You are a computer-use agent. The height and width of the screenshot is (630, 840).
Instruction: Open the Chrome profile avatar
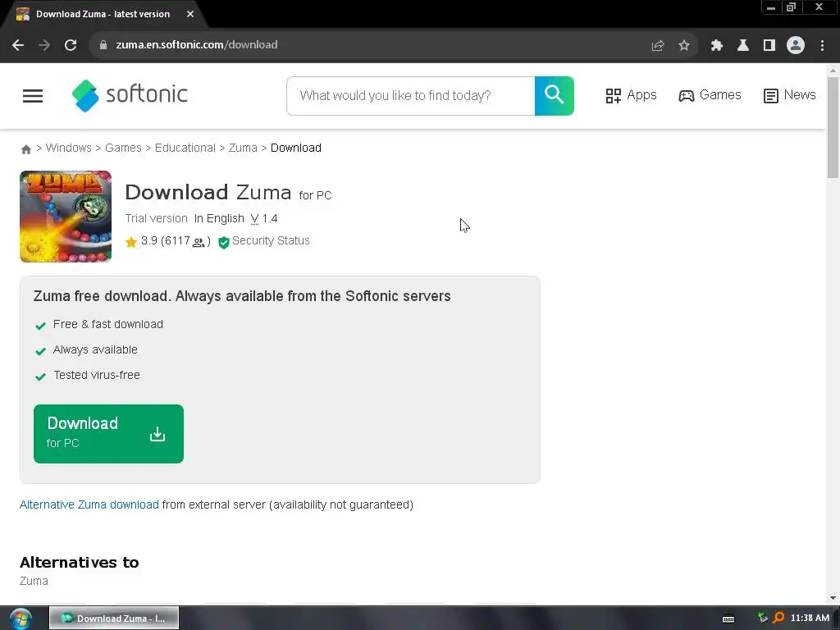(x=796, y=45)
